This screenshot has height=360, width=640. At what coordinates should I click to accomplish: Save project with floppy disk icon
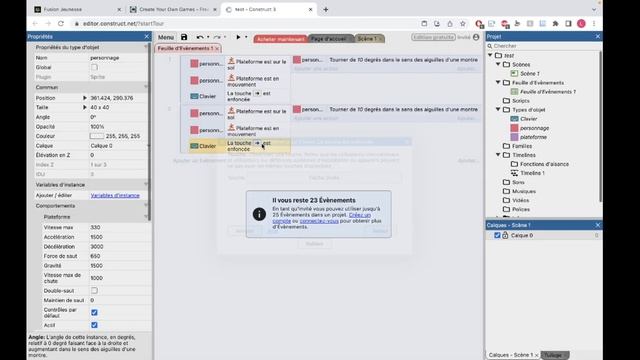(x=184, y=37)
